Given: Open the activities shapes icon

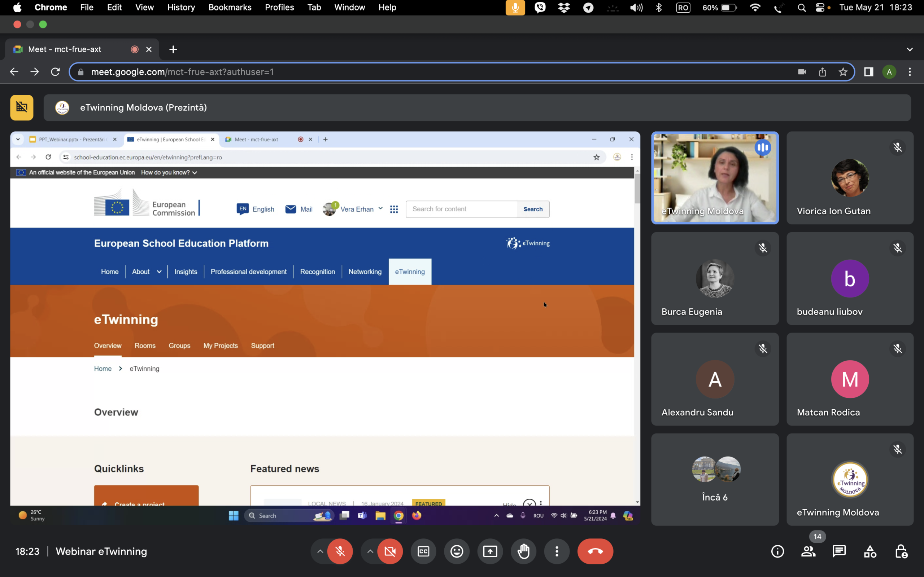Looking at the screenshot, I should pos(870,551).
